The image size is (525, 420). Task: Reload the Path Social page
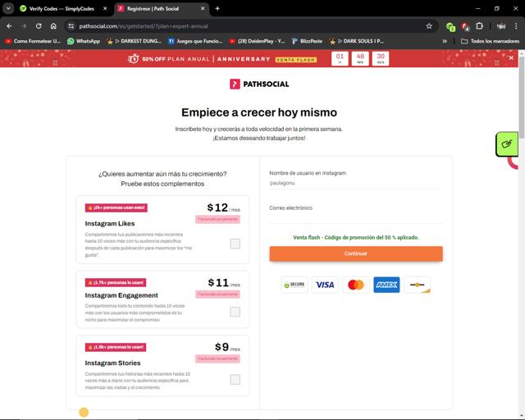39,26
